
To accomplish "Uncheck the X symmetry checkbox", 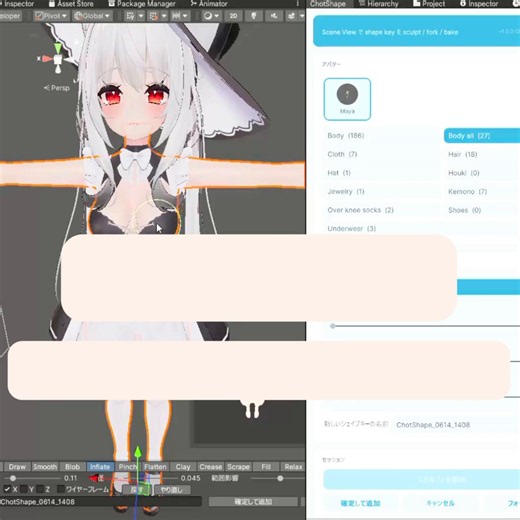I will coord(7,489).
